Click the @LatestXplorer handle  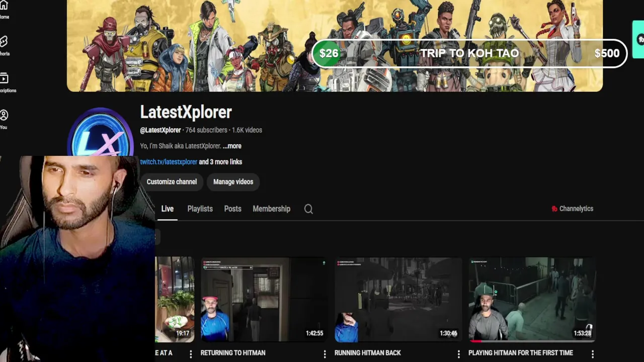point(160,130)
